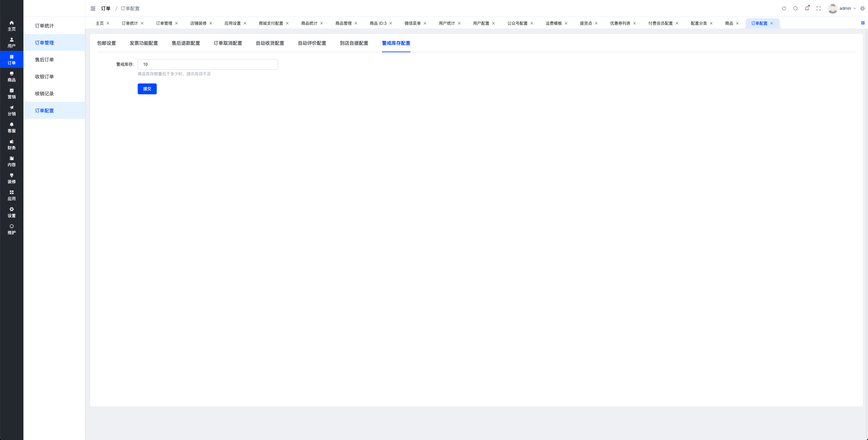Switch to the 付费会员配置 page tab
Image resolution: width=868 pixels, height=440 pixels.
click(x=661, y=23)
